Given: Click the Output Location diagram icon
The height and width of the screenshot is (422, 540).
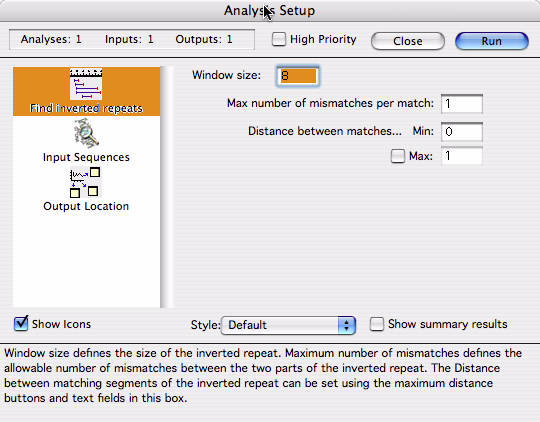Looking at the screenshot, I should (x=86, y=183).
